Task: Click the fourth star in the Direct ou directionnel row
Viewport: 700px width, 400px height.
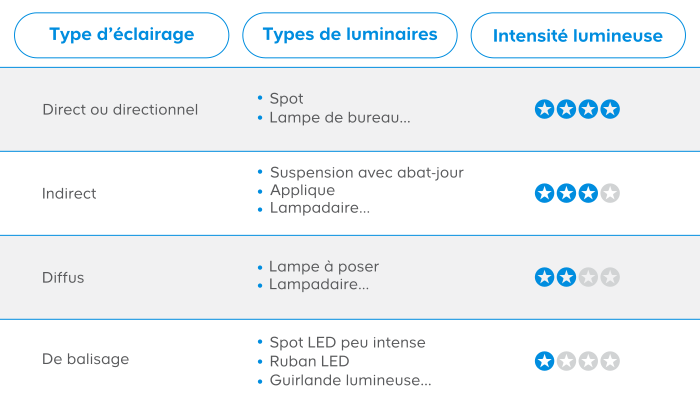Action: pos(610,109)
